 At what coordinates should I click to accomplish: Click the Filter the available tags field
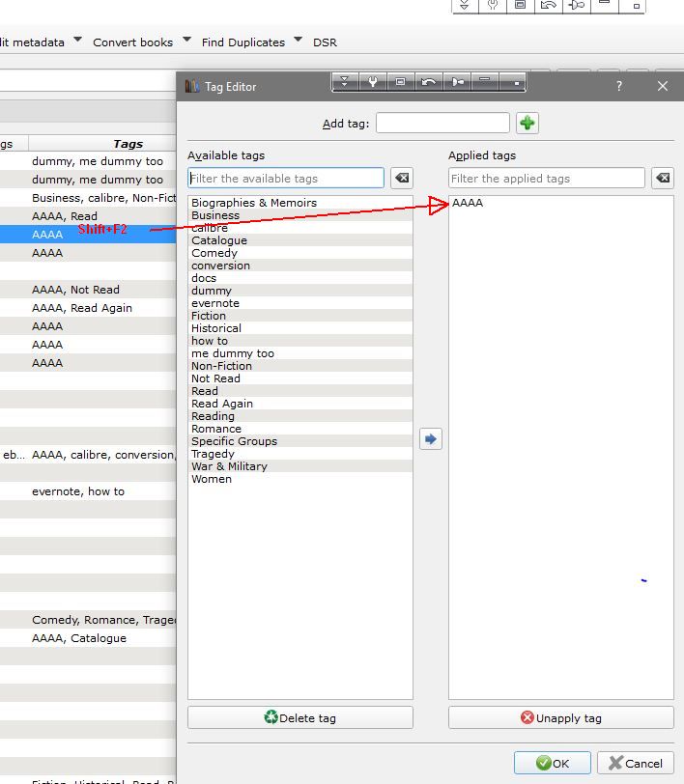[x=286, y=178]
